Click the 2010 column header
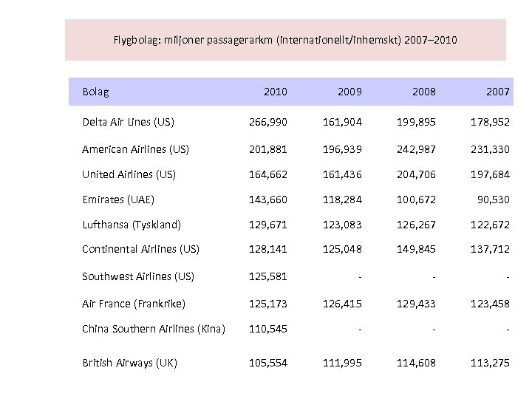 pos(275,92)
